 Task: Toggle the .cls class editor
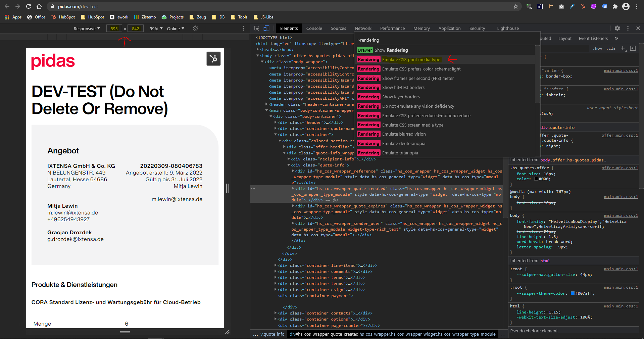(611, 48)
